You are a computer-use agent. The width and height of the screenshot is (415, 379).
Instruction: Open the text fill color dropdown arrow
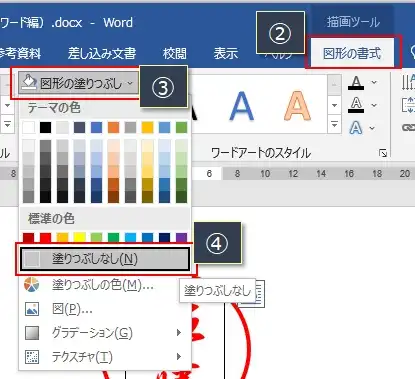coord(374,82)
